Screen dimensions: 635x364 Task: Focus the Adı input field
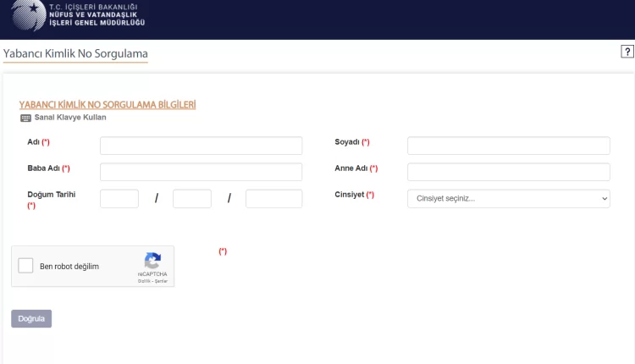[x=201, y=146]
